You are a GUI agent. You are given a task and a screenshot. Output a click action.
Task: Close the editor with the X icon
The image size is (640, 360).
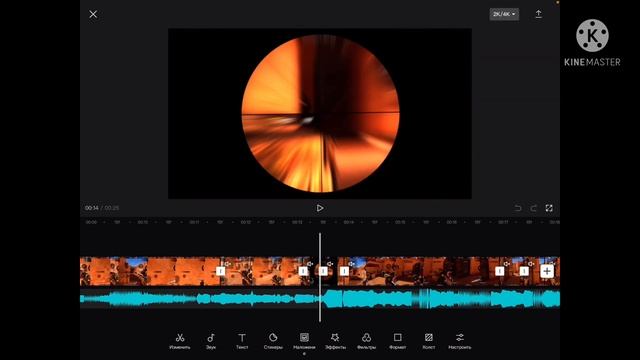(x=93, y=14)
